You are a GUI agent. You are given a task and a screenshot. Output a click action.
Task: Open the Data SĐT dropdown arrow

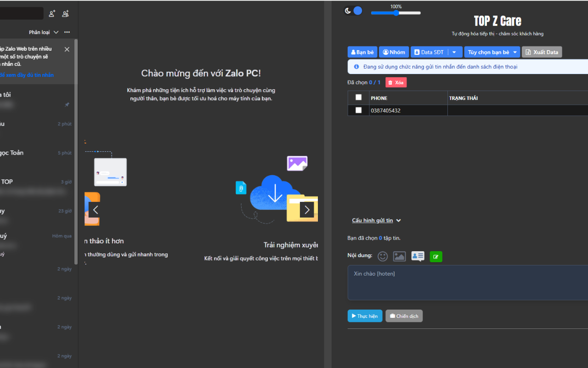coord(454,52)
